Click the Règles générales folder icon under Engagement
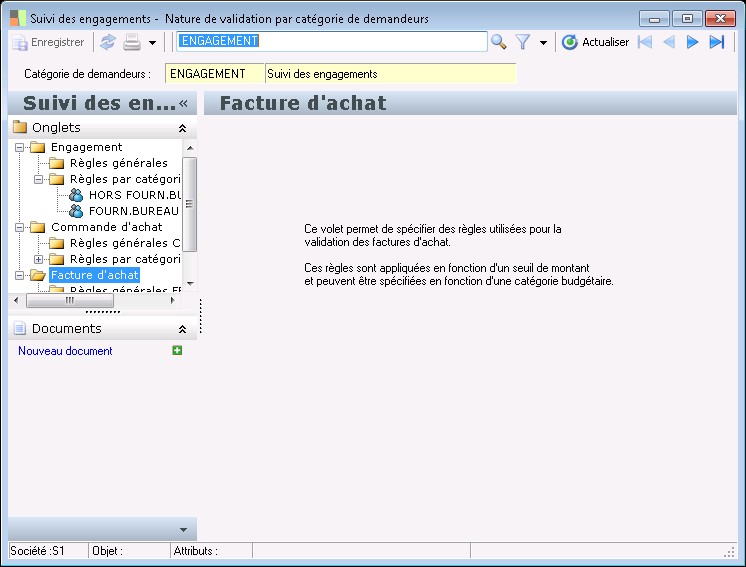 point(57,163)
